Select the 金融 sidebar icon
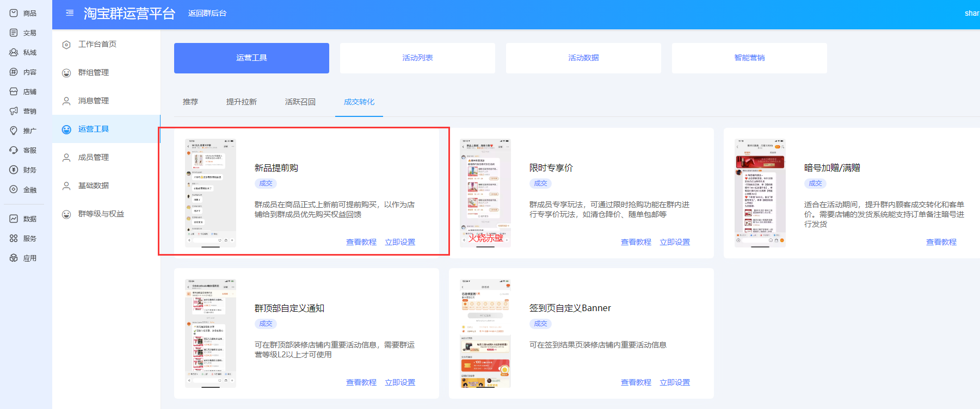The height and width of the screenshot is (409, 980). tap(14, 189)
